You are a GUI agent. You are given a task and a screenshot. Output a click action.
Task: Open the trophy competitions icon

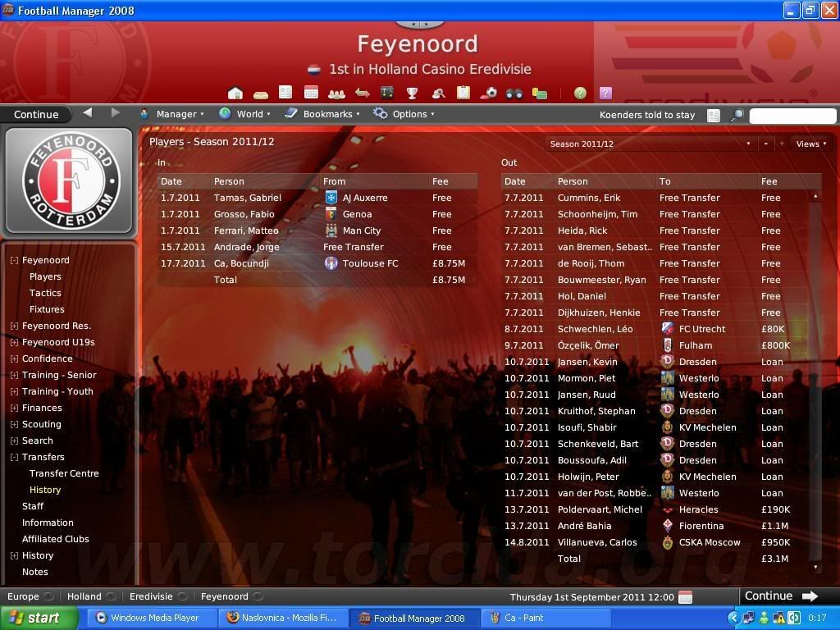(x=412, y=94)
